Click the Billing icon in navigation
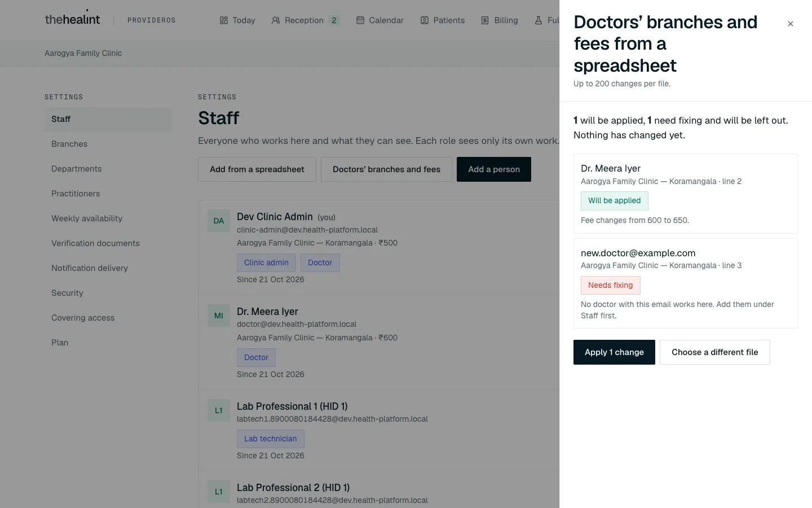812x508 pixels. click(x=485, y=20)
